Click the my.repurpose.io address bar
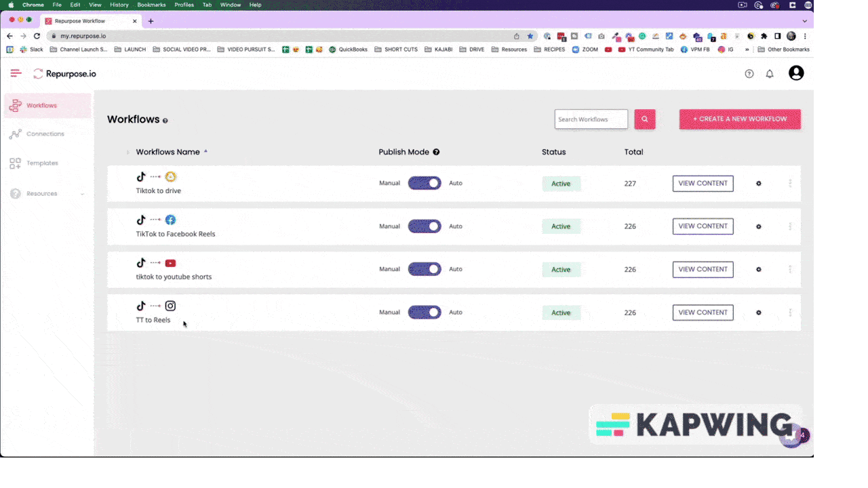868x488 pixels. tap(285, 36)
